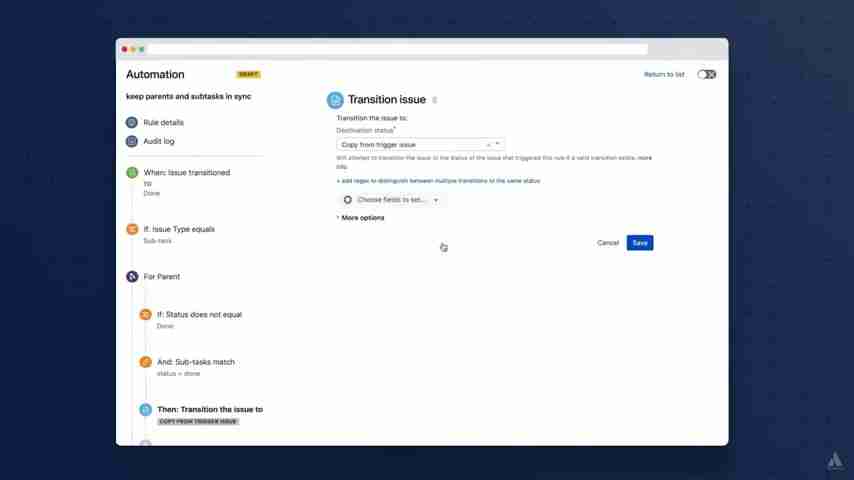The width and height of the screenshot is (854, 480).
Task: Click the Return to list link
Action: coord(664,74)
